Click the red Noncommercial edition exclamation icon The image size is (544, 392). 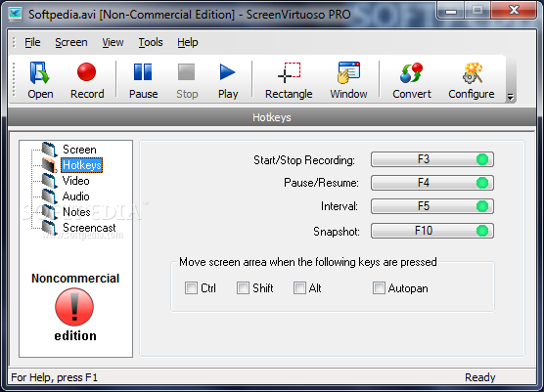74,307
